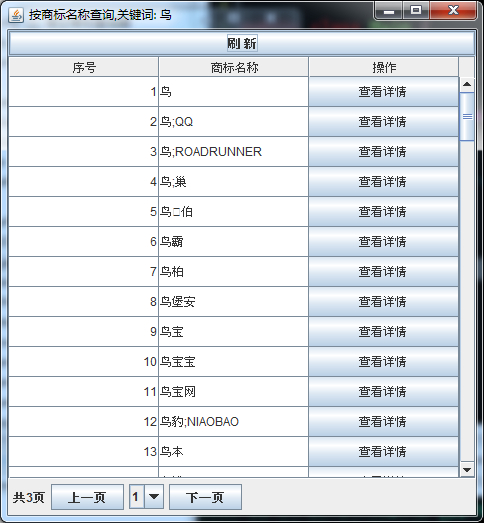Click the 操作 column header

click(x=384, y=67)
